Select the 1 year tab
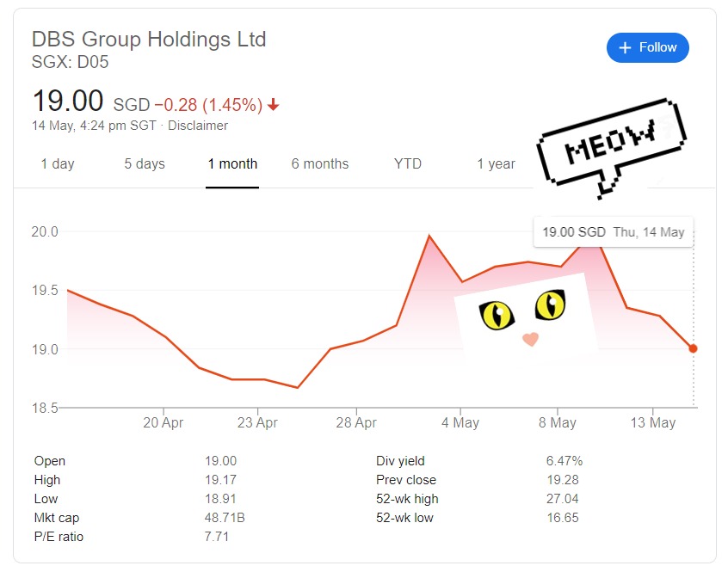This screenshot has height=572, width=728. [x=497, y=163]
